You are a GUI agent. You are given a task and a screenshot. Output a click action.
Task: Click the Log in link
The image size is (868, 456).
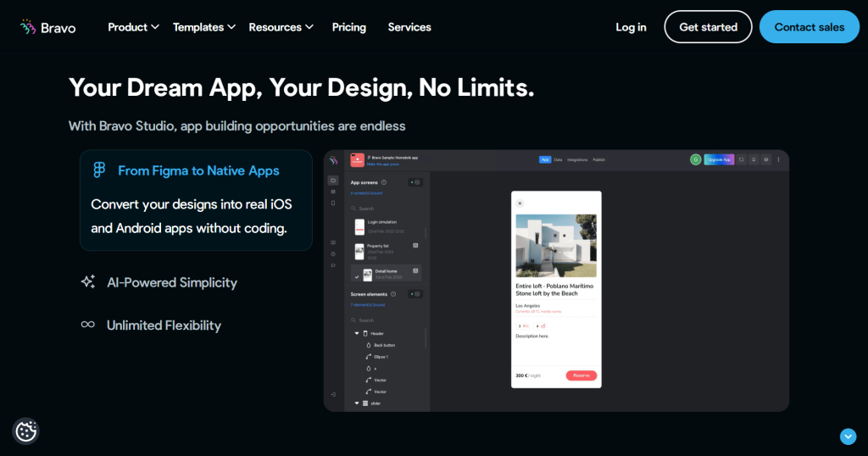631,27
